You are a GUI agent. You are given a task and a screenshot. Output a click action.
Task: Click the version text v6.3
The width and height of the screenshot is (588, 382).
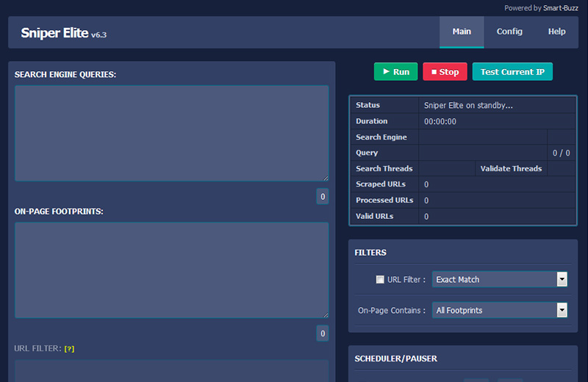pos(99,35)
